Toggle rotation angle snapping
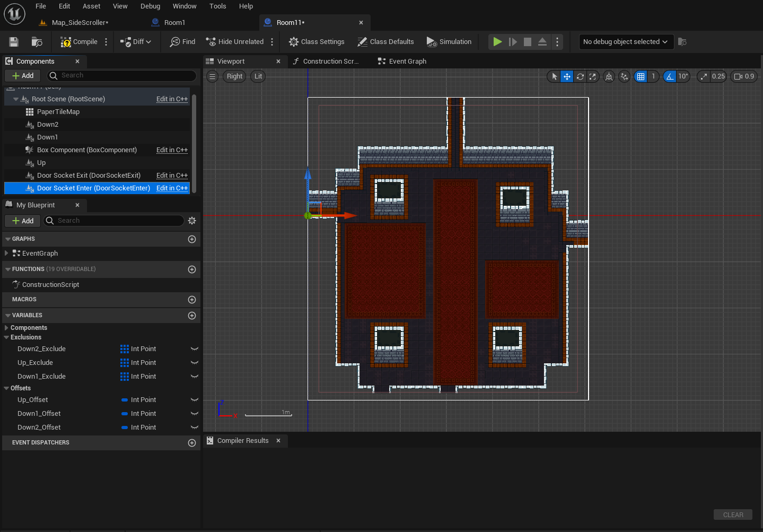 670,76
